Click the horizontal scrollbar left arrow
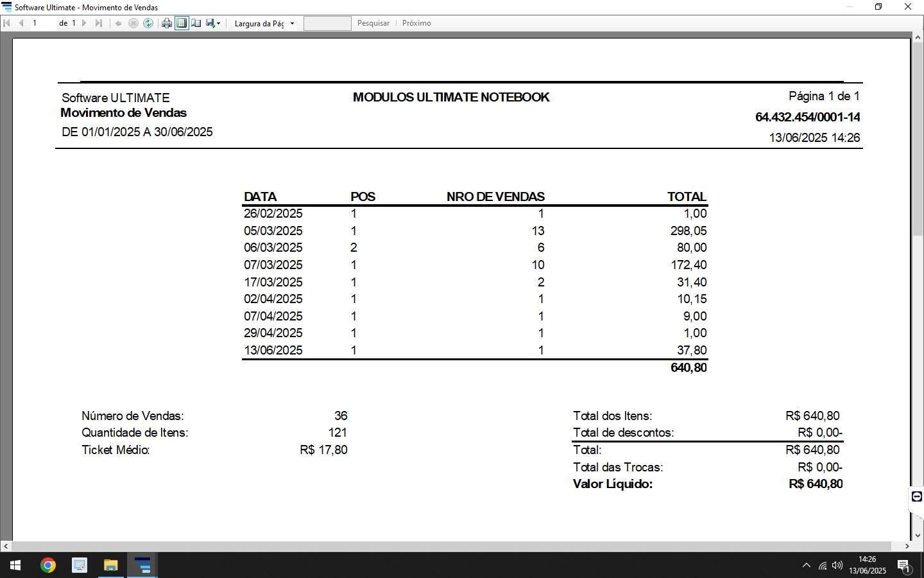This screenshot has width=924, height=578. (x=6, y=546)
